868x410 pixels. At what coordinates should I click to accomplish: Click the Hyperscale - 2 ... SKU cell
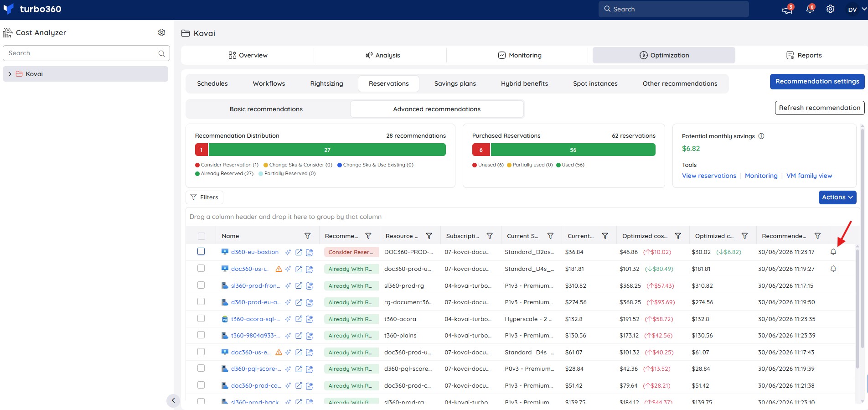coord(528,319)
